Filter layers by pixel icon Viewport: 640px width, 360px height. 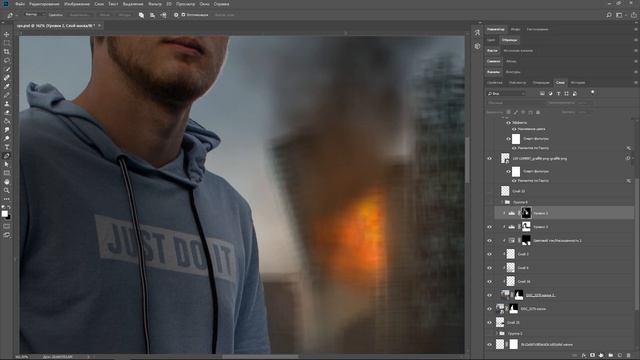coord(542,93)
